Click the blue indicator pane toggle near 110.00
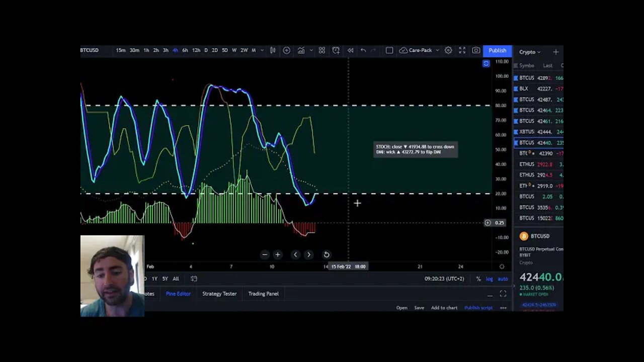This screenshot has width=644, height=362. pyautogui.click(x=486, y=63)
